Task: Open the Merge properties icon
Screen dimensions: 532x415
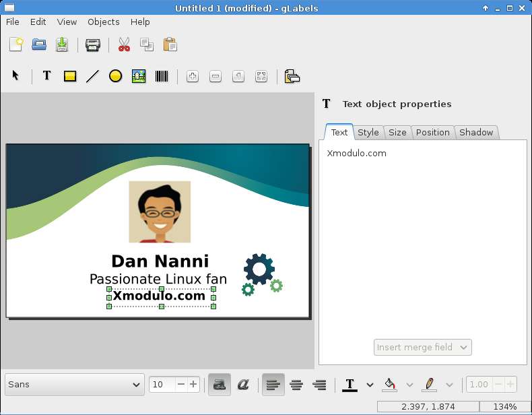Action: pyautogui.click(x=292, y=76)
